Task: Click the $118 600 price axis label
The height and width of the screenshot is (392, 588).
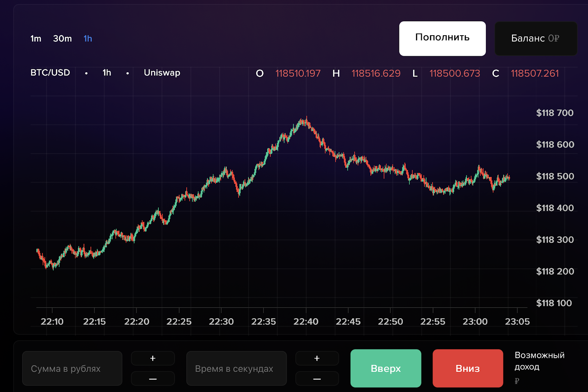Action: click(555, 145)
